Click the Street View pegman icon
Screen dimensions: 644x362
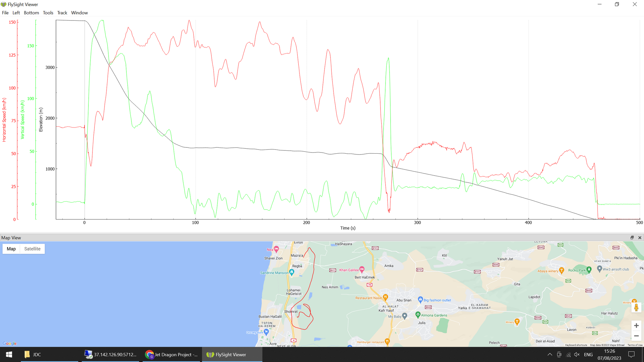636,308
